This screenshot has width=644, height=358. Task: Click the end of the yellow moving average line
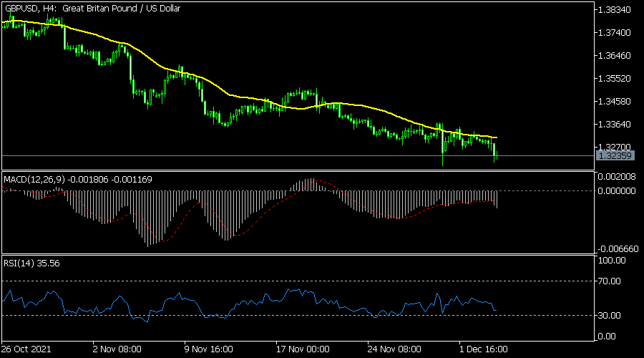coord(497,137)
